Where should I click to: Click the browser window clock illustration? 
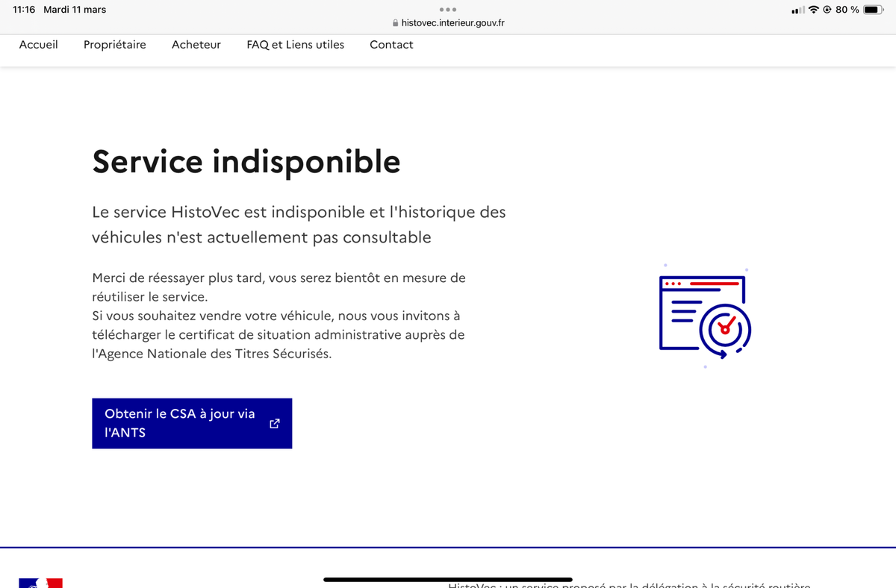coord(705,317)
